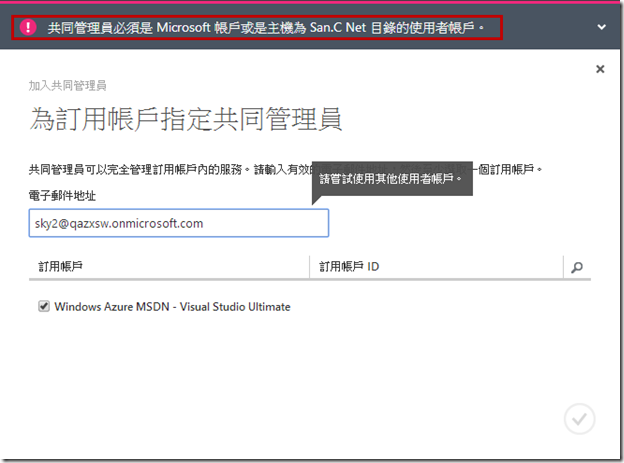Click the 為訂用帳戶指定共同管理員 heading
The image size is (624, 463).
click(185, 119)
